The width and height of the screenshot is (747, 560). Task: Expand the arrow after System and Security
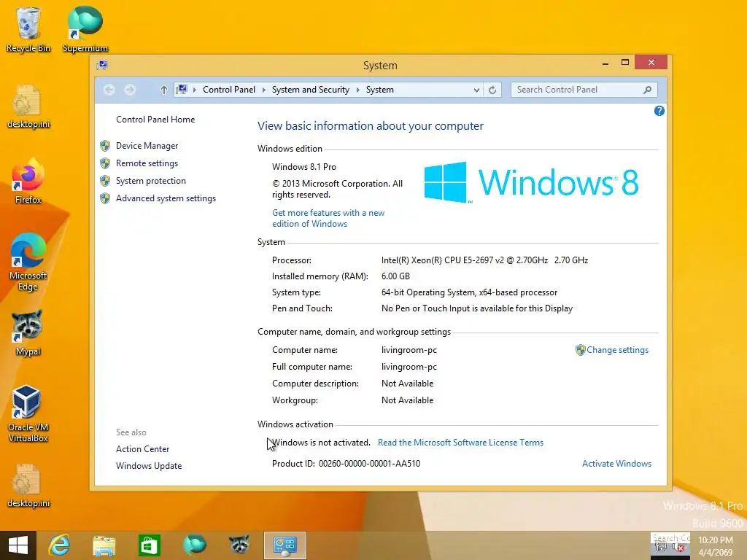coord(357,90)
